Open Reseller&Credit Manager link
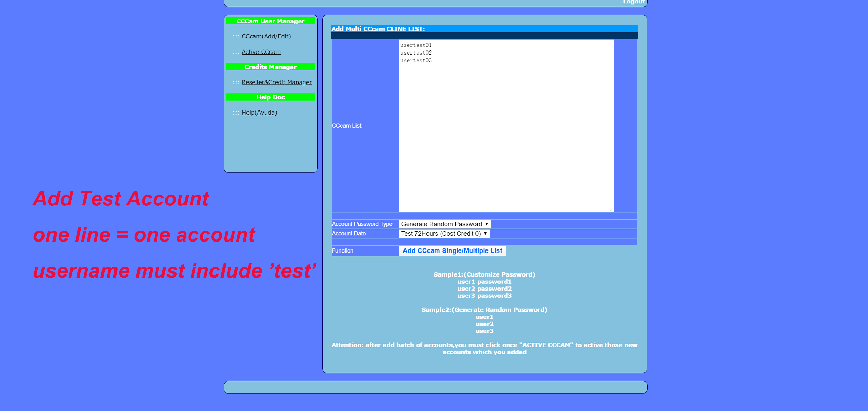The image size is (868, 411). 277,82
